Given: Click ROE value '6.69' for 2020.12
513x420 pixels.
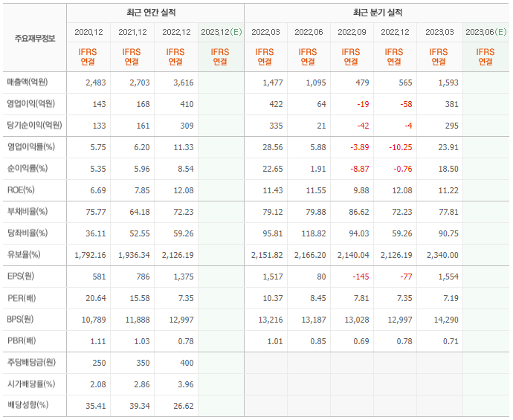Looking at the screenshot, I should coord(98,191).
